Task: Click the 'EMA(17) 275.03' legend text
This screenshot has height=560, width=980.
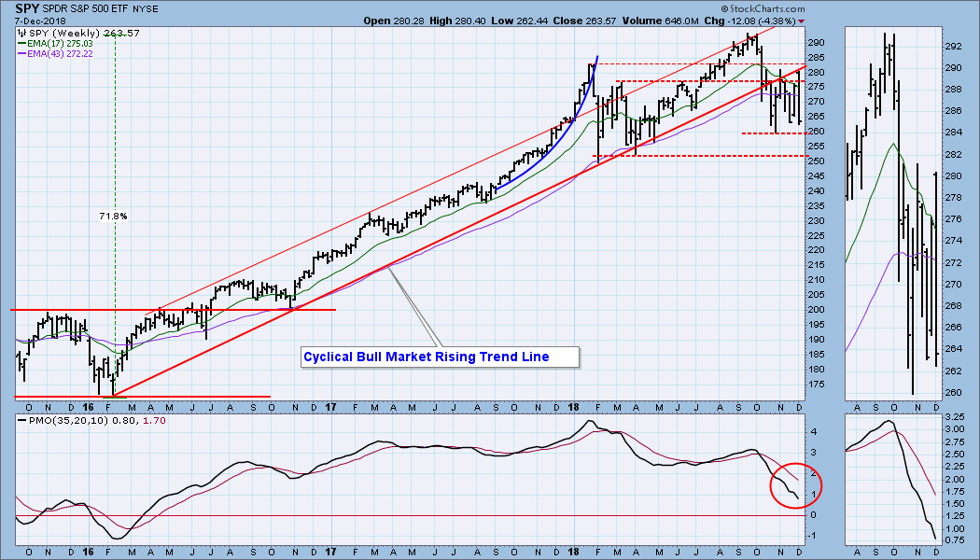Action: (x=60, y=44)
